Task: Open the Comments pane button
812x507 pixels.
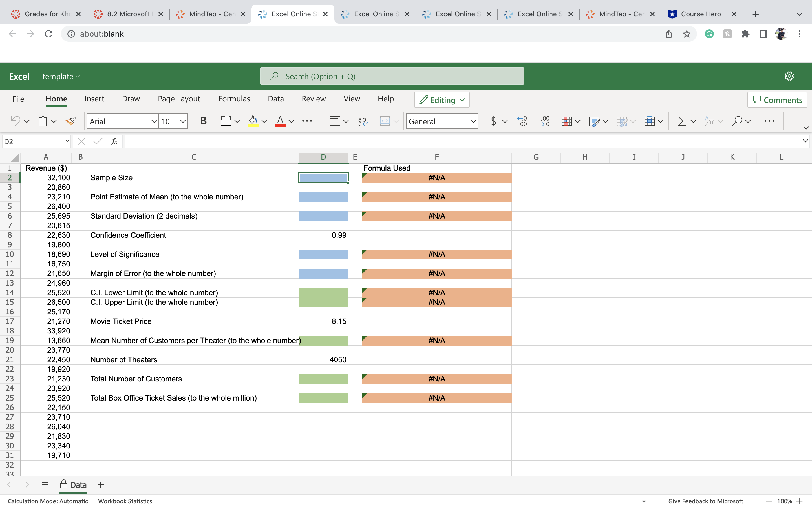Action: [x=777, y=100]
